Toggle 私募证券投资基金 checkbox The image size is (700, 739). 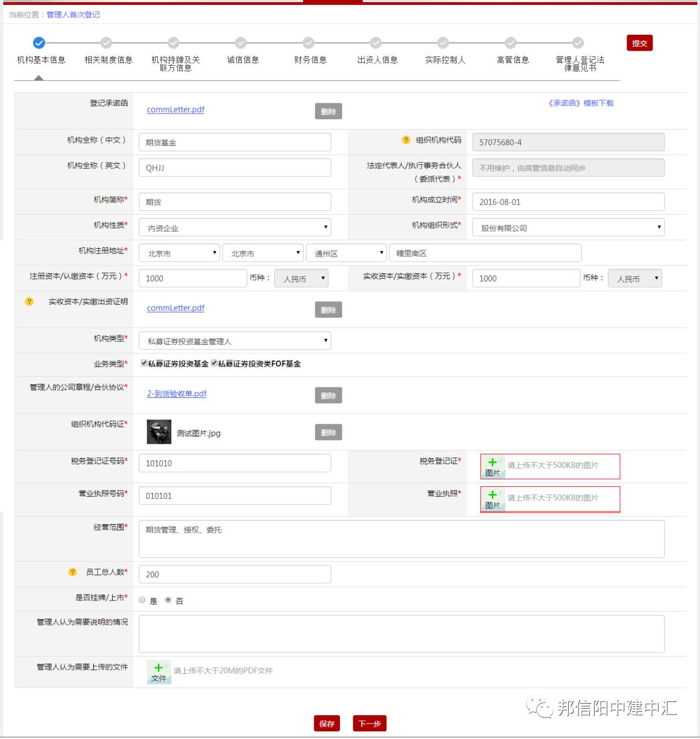144,363
